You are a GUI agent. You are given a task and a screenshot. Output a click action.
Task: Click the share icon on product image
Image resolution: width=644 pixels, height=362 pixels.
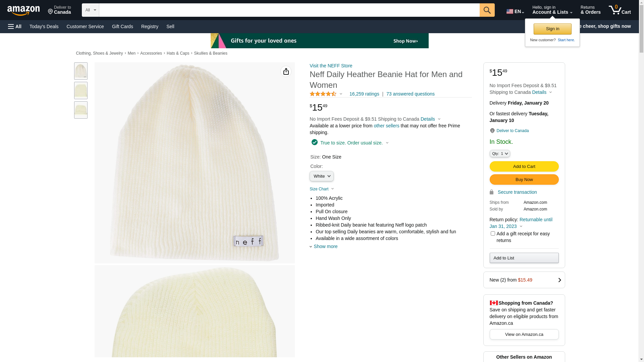(x=286, y=71)
